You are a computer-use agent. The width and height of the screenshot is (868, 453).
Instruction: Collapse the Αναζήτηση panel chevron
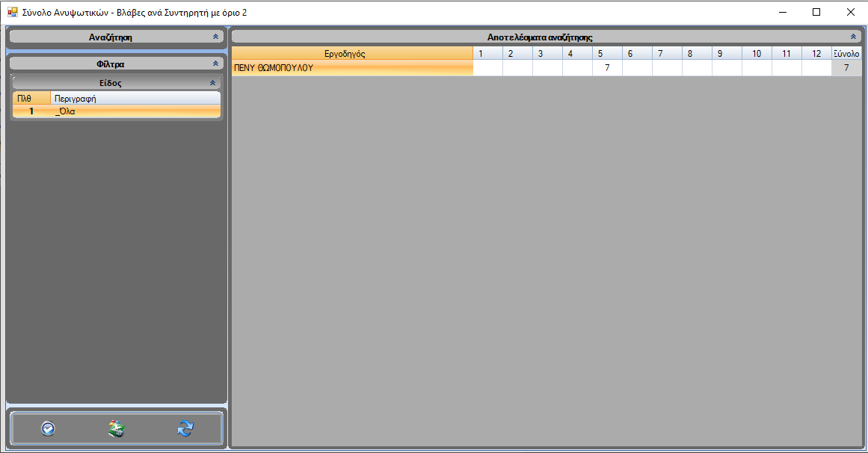point(215,37)
